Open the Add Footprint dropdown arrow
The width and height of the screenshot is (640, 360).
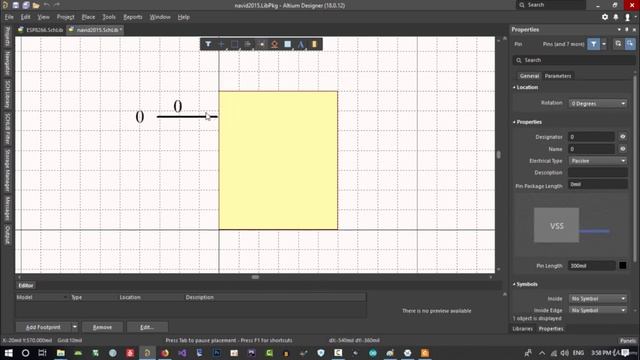[x=74, y=327]
